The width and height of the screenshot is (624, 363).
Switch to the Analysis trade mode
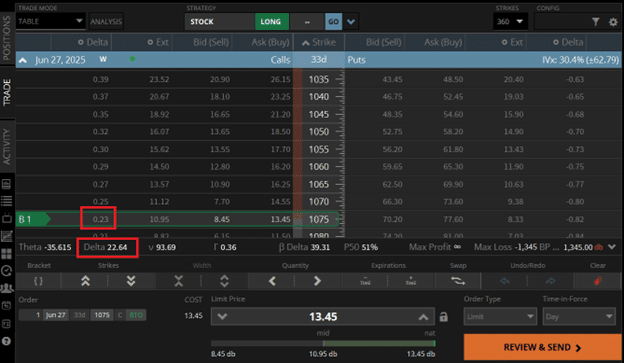tap(106, 21)
